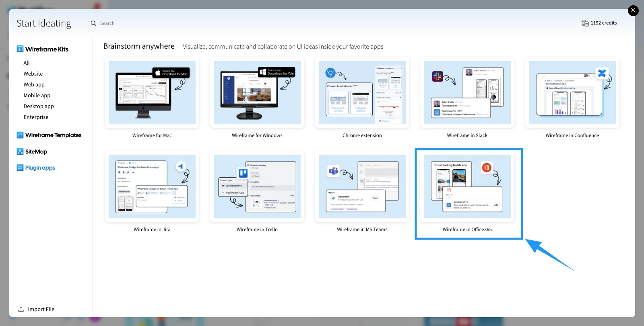644x326 pixels.
Task: Select the Web app category
Action: point(34,84)
